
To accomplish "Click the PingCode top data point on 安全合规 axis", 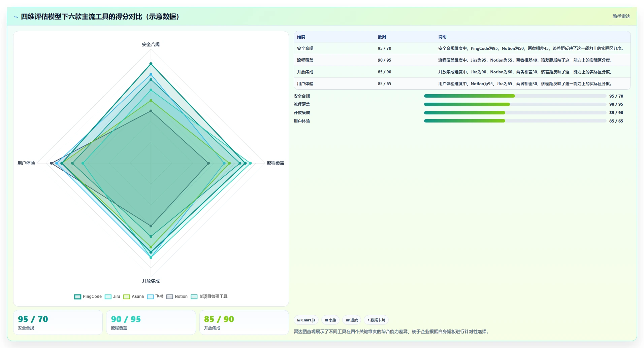I will pyautogui.click(x=151, y=64).
